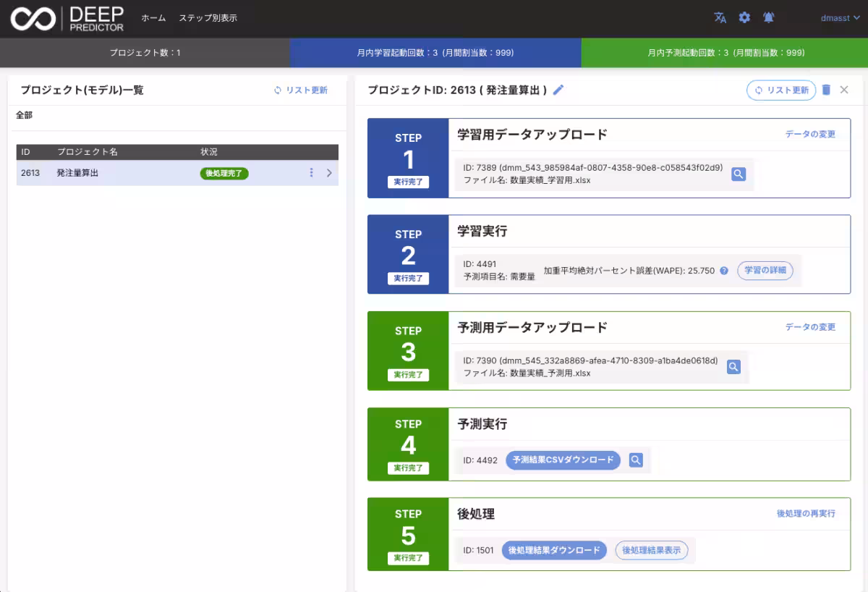The height and width of the screenshot is (592, 868).
Task: Click the プロジェクト名 column header
Action: [87, 153]
